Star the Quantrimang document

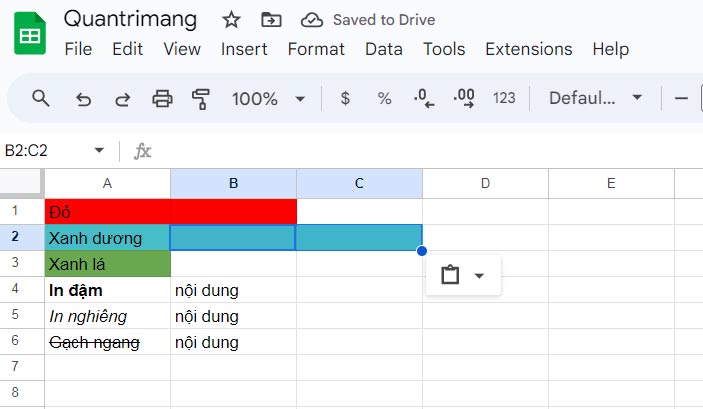[x=231, y=20]
